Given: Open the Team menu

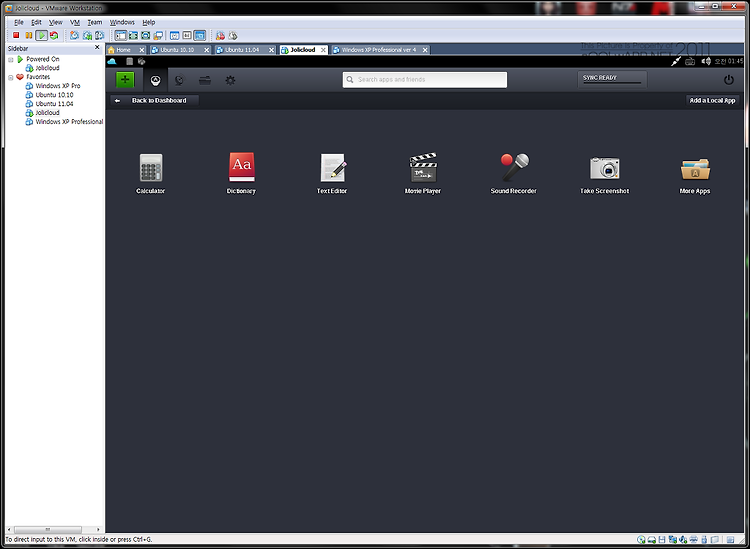Looking at the screenshot, I should [95, 22].
